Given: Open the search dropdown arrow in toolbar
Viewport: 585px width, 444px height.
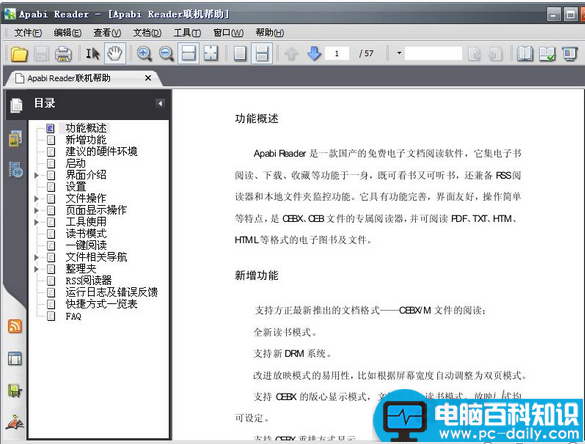Looking at the screenshot, I should 399,53.
